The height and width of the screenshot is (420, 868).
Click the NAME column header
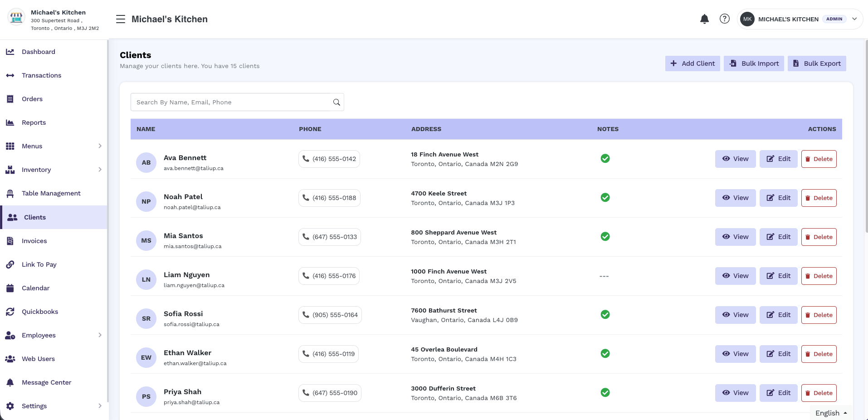[146, 129]
